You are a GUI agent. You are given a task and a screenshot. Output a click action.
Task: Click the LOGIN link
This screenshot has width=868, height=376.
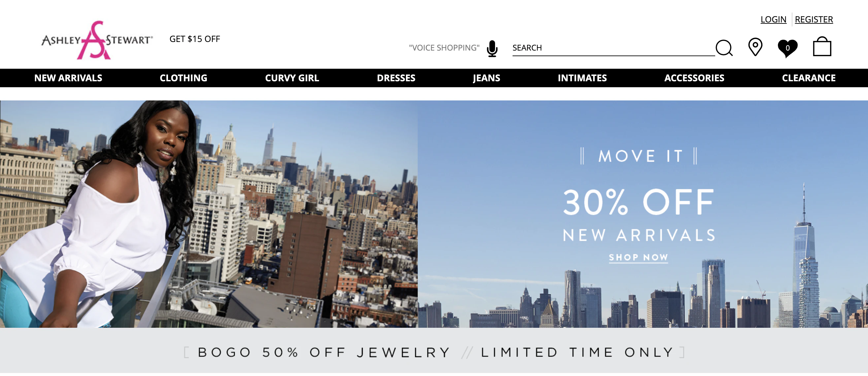coord(773,19)
